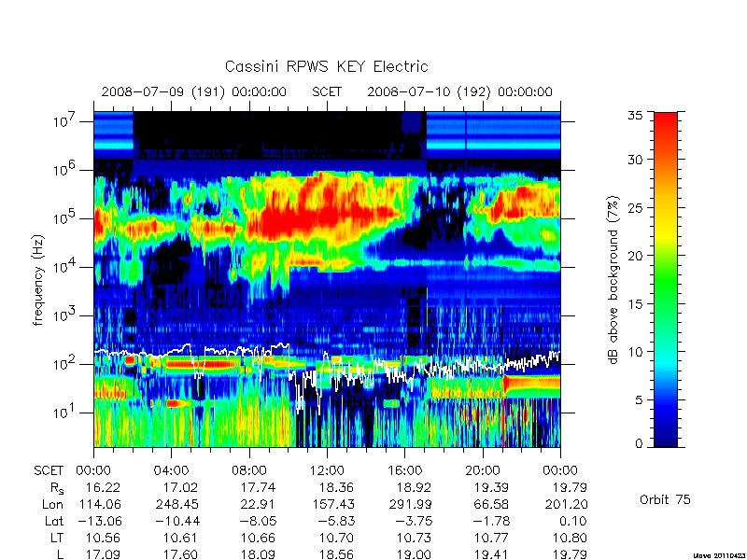Click the LT value '10.77'
Image resolution: width=747 pixels, height=560 pixels.
coord(491,539)
